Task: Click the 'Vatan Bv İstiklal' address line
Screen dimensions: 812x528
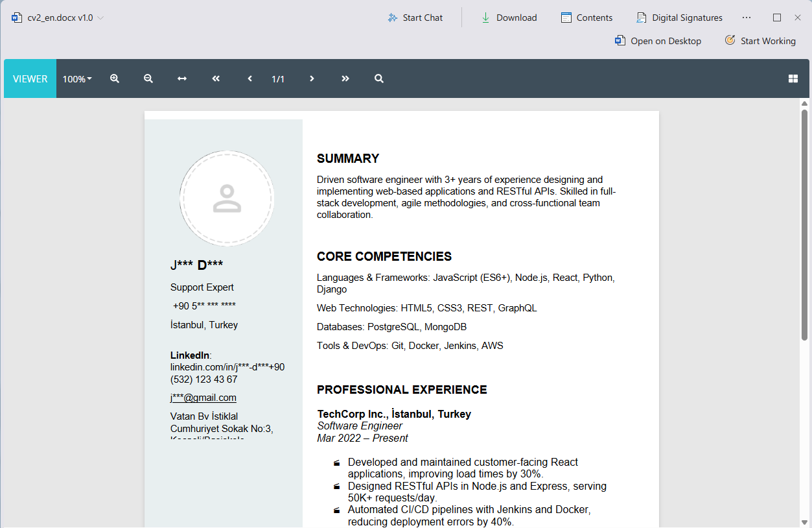Action: pos(204,416)
